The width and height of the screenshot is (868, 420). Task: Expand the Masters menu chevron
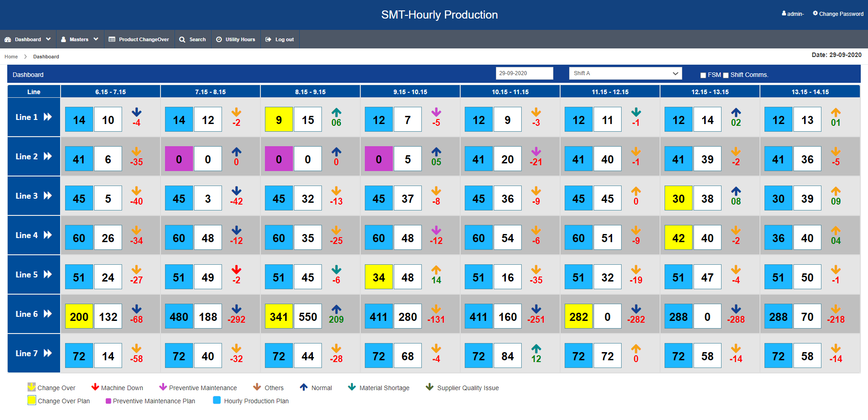96,39
